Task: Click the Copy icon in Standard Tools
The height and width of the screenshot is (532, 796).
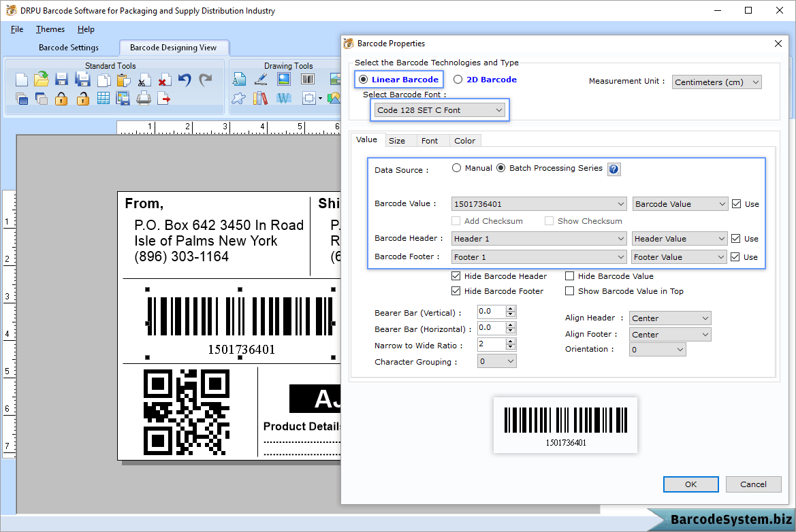Action: (x=104, y=80)
